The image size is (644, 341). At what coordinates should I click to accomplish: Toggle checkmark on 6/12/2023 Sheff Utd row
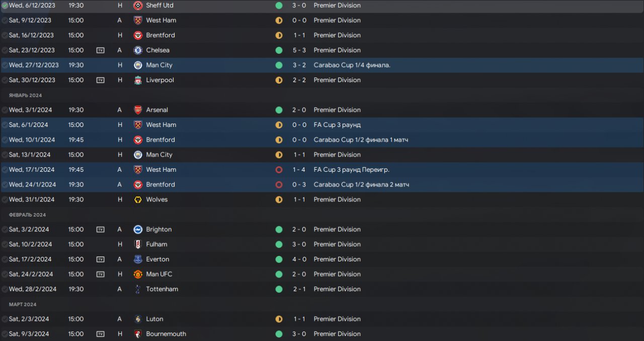5,6
